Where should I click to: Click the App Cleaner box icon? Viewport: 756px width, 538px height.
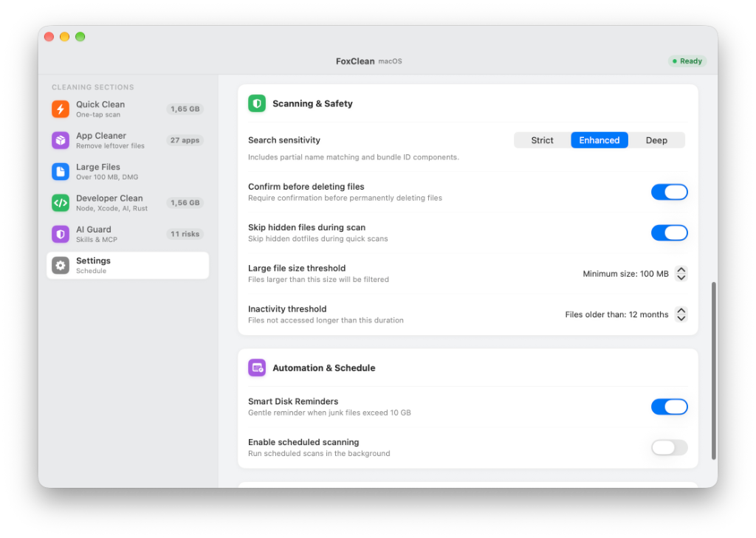tap(61, 140)
